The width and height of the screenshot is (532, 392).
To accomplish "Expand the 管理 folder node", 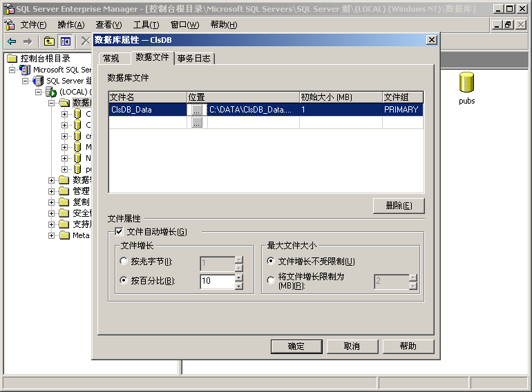I will pos(51,191).
